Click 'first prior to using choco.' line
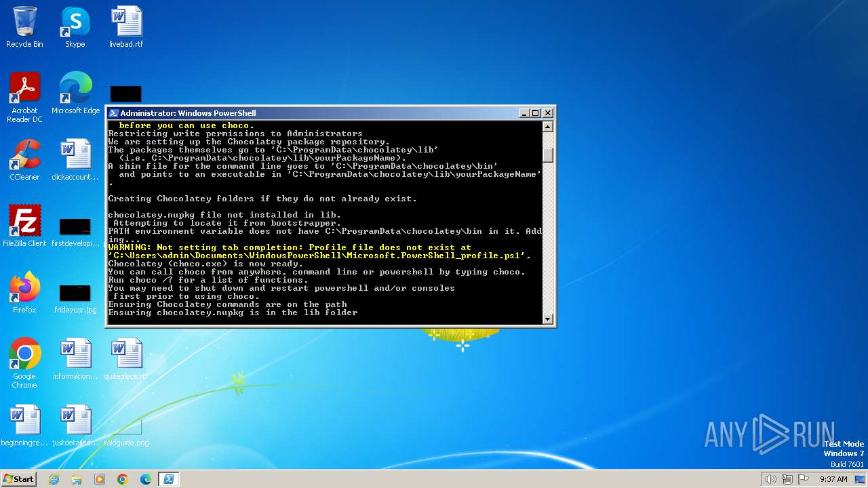Viewport: 868px width, 488px height. click(x=186, y=296)
